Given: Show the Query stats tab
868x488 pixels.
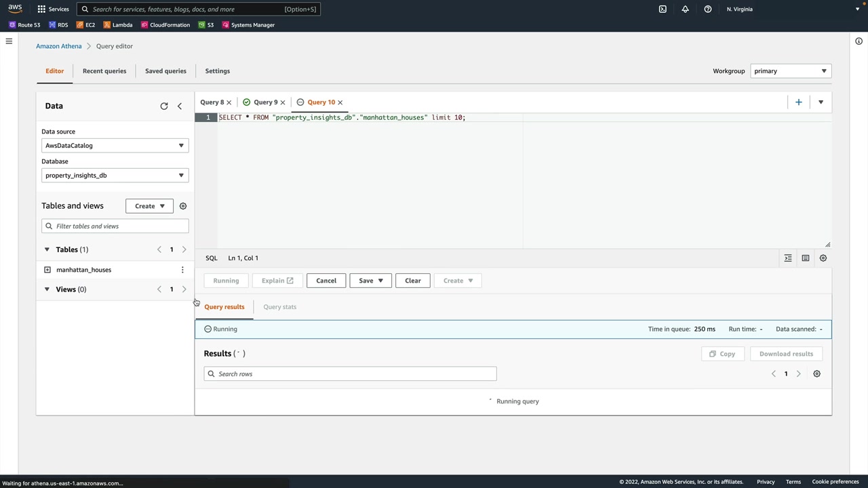Looking at the screenshot, I should [x=280, y=307].
